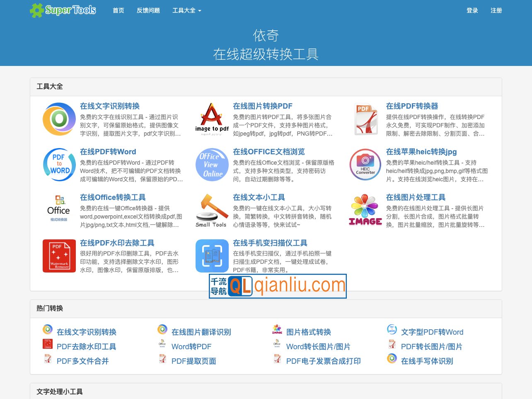Viewport: 532px width, 399px height.
Task: Click the 在线文字识别转换 OCR tool icon
Action: (59, 119)
